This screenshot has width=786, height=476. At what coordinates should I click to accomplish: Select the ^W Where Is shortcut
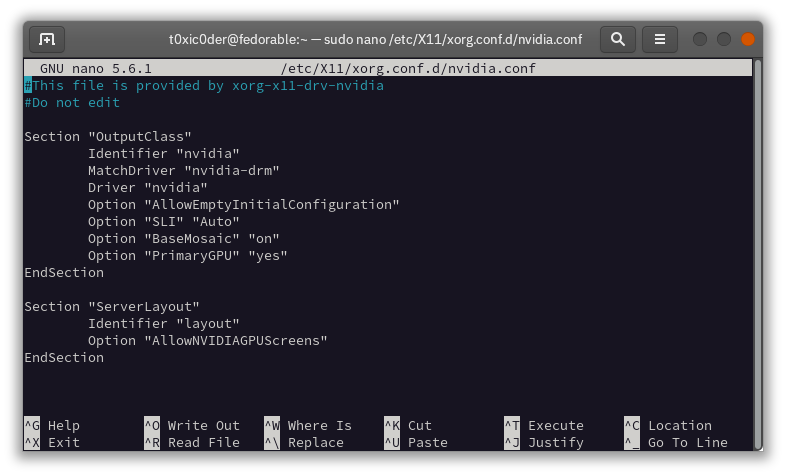point(308,425)
